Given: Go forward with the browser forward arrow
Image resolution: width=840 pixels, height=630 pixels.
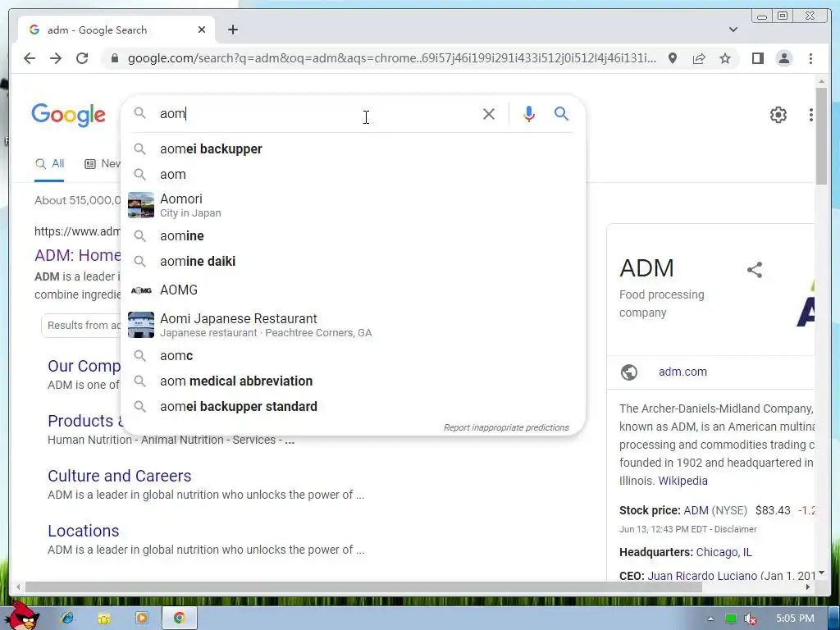Looking at the screenshot, I should point(56,58).
